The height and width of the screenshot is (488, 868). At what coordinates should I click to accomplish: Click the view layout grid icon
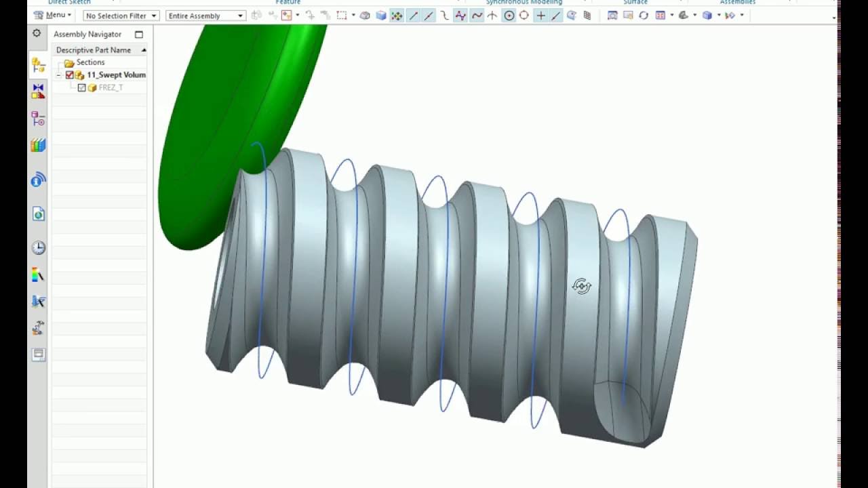point(660,16)
